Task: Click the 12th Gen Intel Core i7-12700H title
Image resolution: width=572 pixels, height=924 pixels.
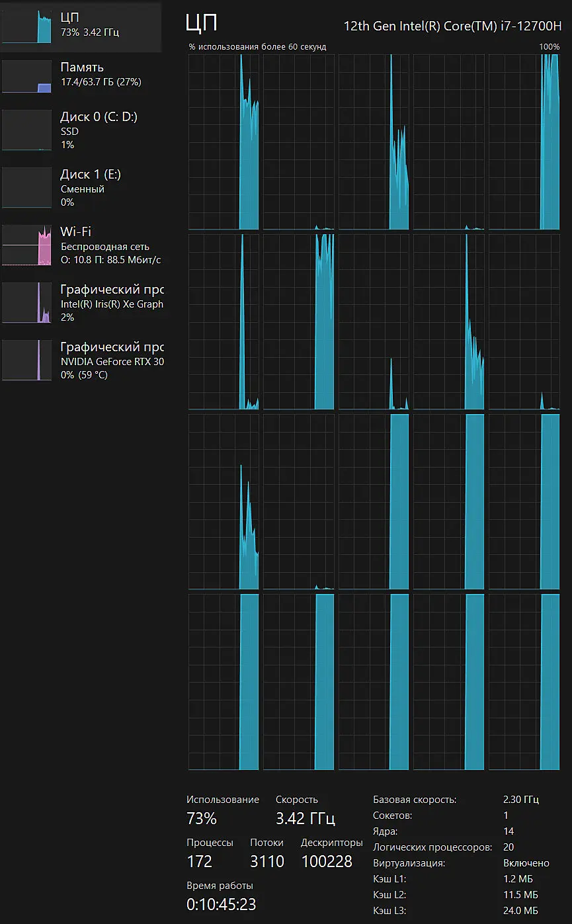Action: click(452, 26)
